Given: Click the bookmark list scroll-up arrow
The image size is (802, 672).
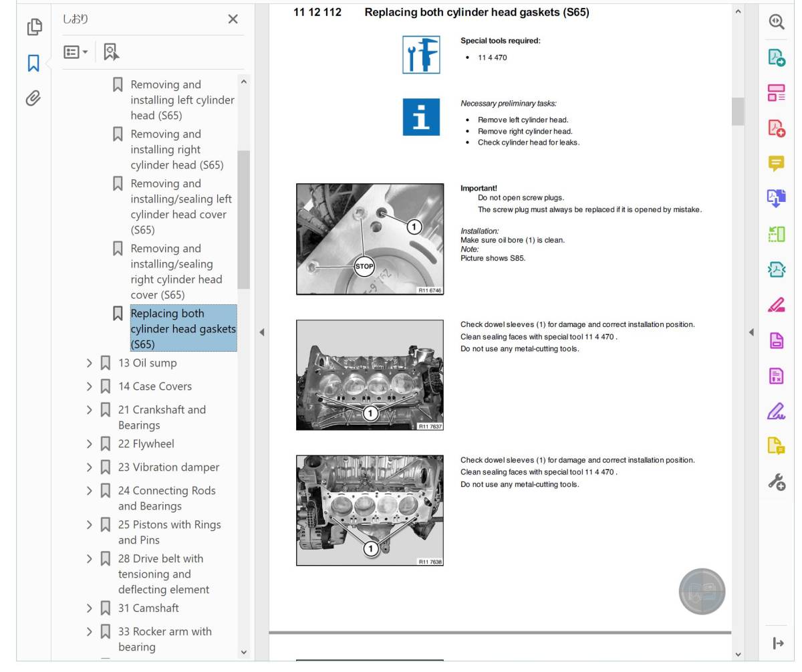Looking at the screenshot, I should pyautogui.click(x=243, y=82).
